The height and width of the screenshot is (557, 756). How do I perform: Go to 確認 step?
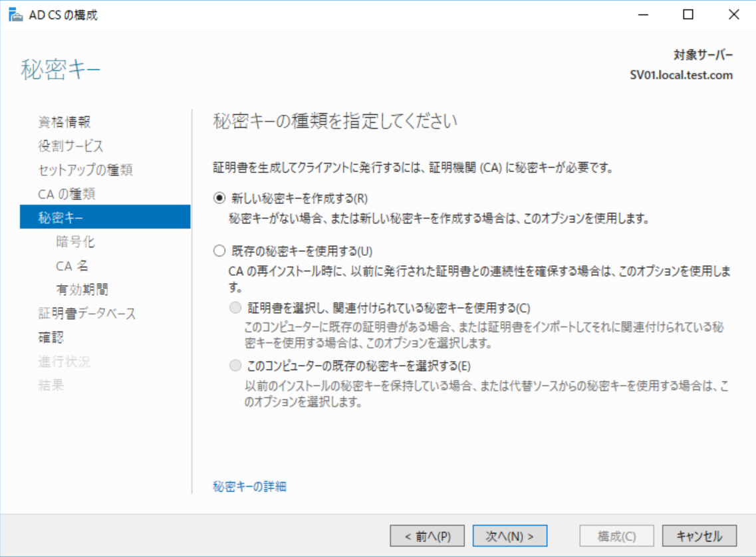(51, 337)
